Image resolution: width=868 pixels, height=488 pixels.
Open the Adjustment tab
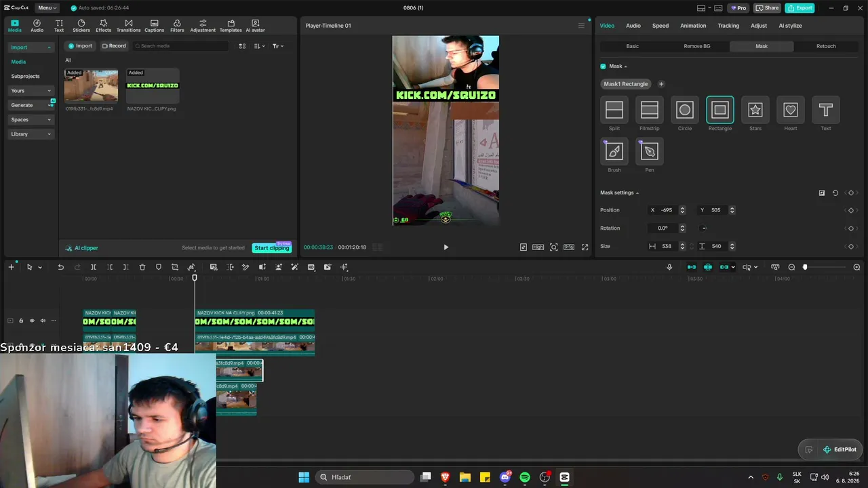(x=203, y=26)
